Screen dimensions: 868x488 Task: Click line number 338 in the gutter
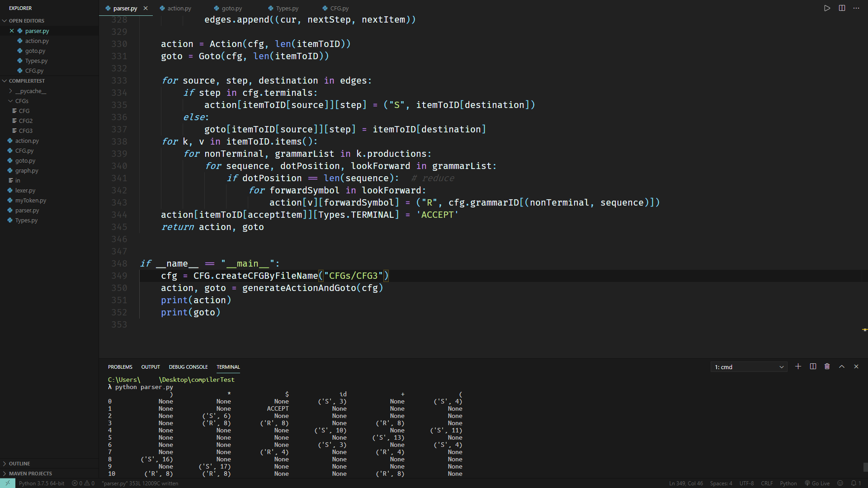click(119, 141)
